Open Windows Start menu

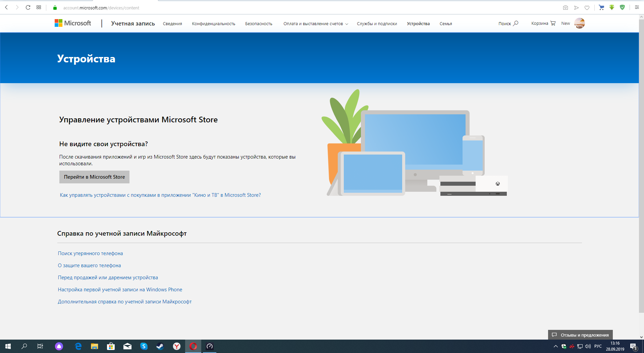8,346
